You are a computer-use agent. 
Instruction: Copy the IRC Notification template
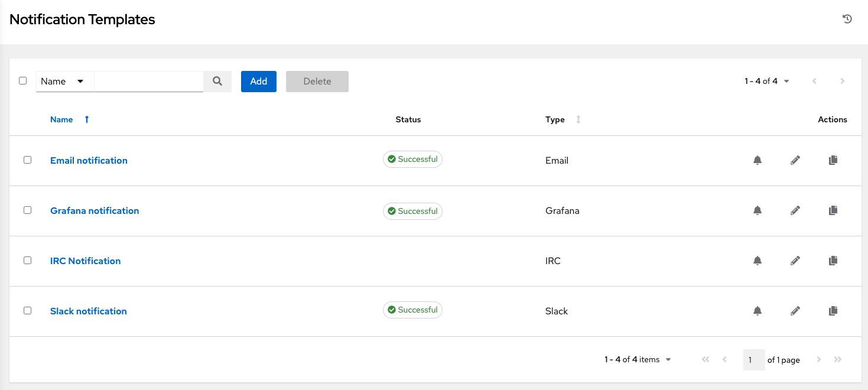click(x=833, y=261)
